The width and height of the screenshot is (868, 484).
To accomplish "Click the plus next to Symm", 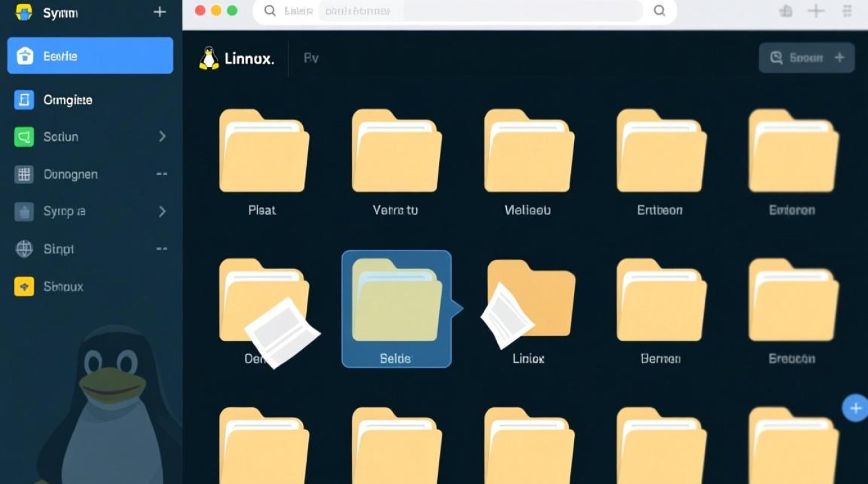I will (x=160, y=12).
